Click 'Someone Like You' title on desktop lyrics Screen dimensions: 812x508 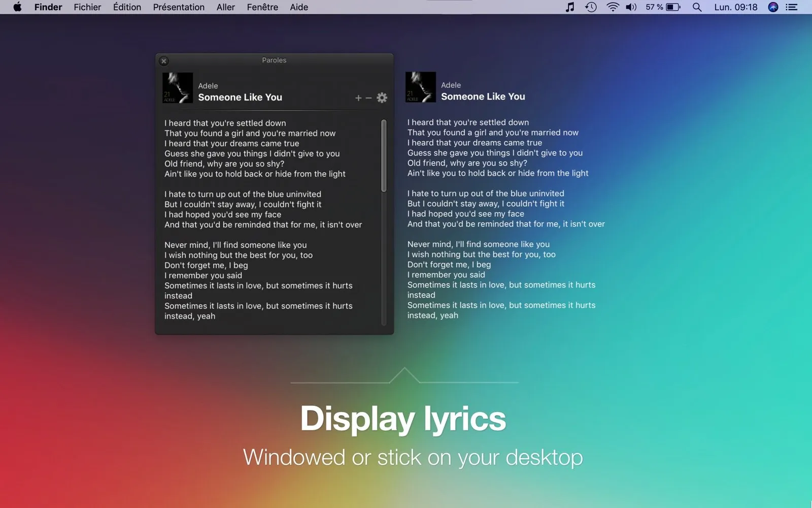point(483,97)
